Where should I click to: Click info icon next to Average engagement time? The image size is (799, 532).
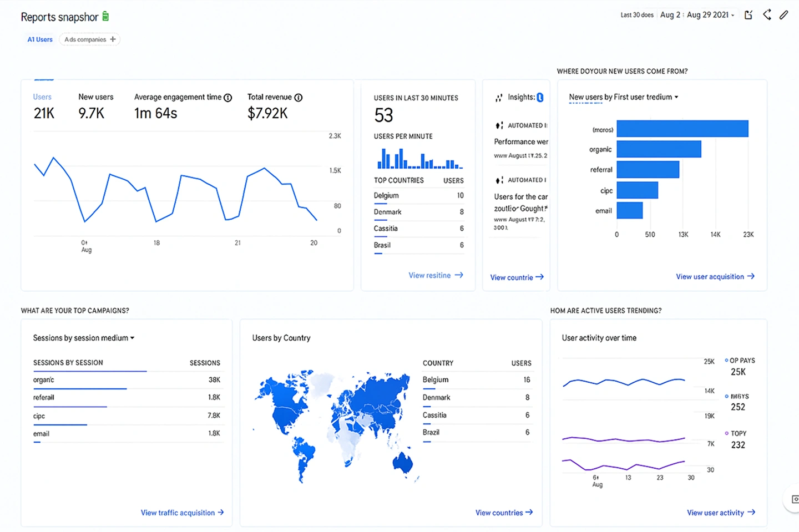click(227, 98)
